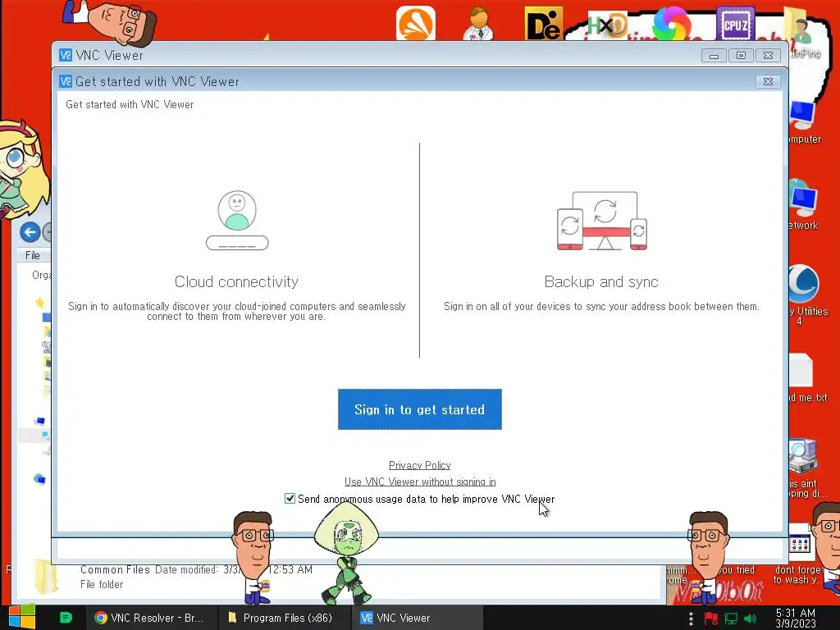Click the Sign in to get started button
Screen dimensions: 840x630
pyautogui.click(x=419, y=409)
